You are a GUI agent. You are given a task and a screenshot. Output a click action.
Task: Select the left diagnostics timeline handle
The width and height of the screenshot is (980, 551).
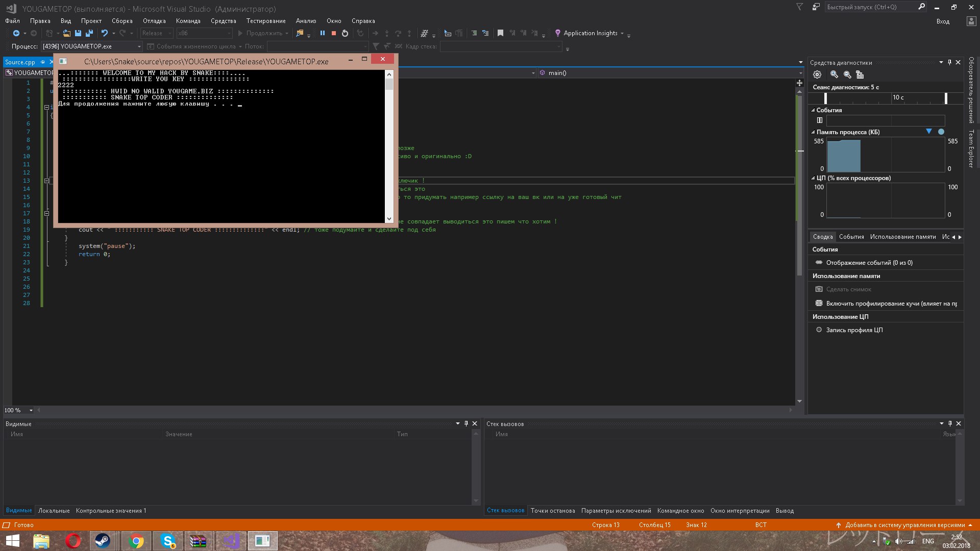[x=825, y=98]
